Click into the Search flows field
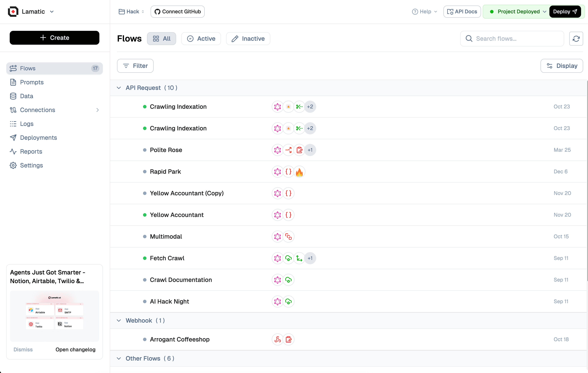The image size is (588, 373). coord(515,39)
